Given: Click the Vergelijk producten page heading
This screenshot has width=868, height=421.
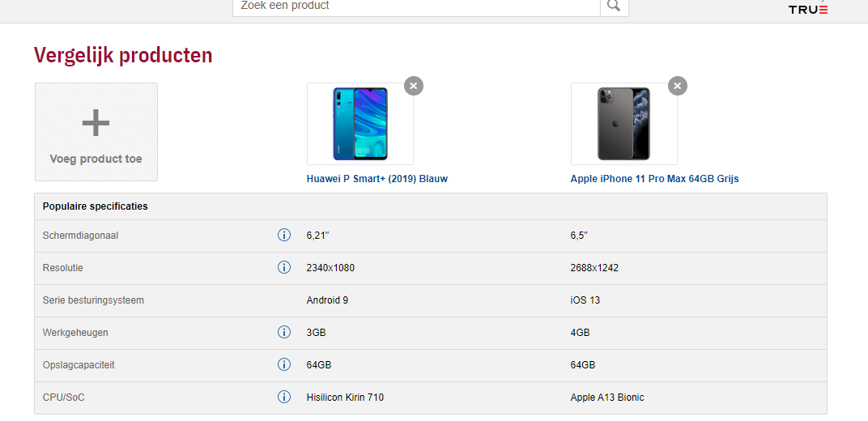Looking at the screenshot, I should [123, 55].
